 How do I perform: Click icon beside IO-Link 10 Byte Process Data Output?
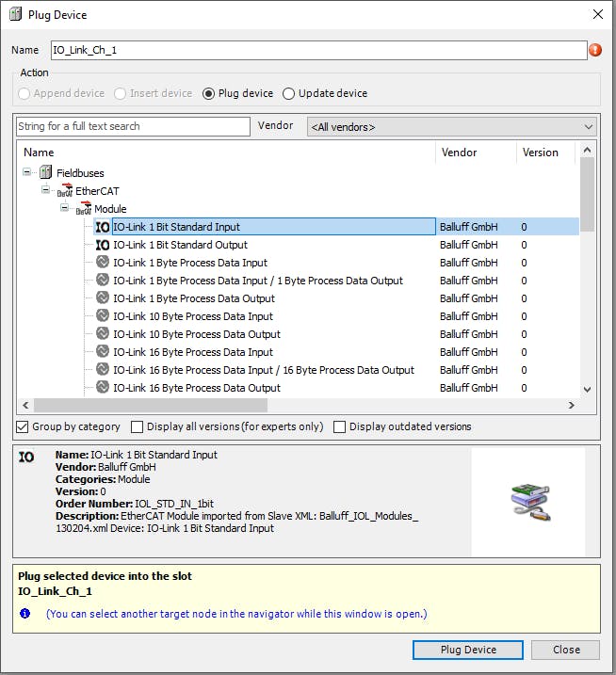pyautogui.click(x=103, y=333)
